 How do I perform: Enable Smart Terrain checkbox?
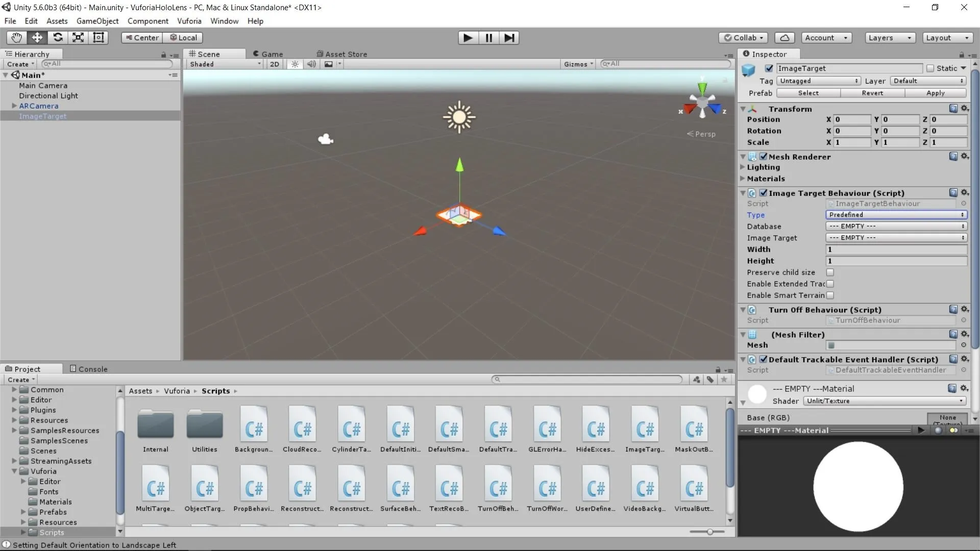tap(830, 295)
